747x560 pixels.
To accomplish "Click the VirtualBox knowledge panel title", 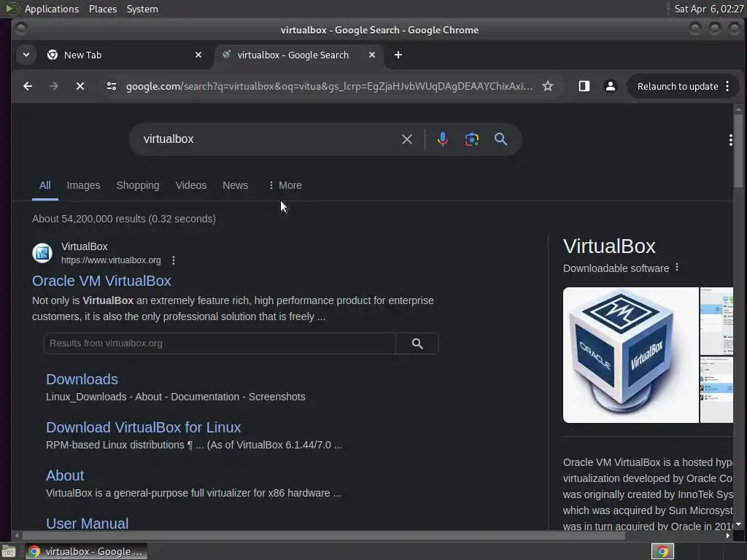I will pos(609,246).
